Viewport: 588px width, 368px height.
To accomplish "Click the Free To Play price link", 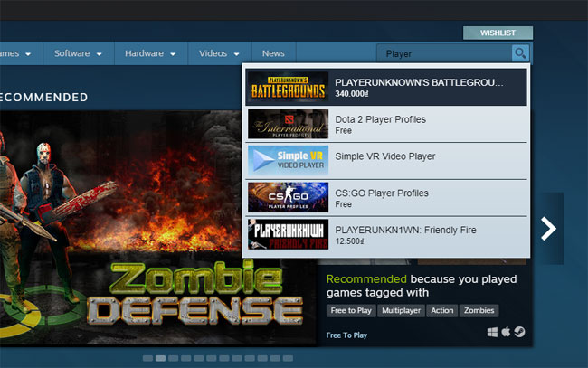I will pyautogui.click(x=346, y=335).
